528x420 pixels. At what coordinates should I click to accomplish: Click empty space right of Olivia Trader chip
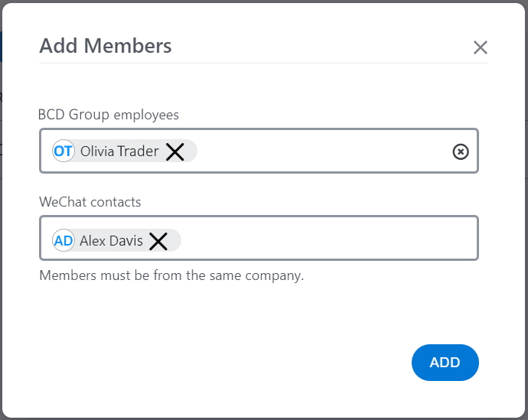pos(323,151)
